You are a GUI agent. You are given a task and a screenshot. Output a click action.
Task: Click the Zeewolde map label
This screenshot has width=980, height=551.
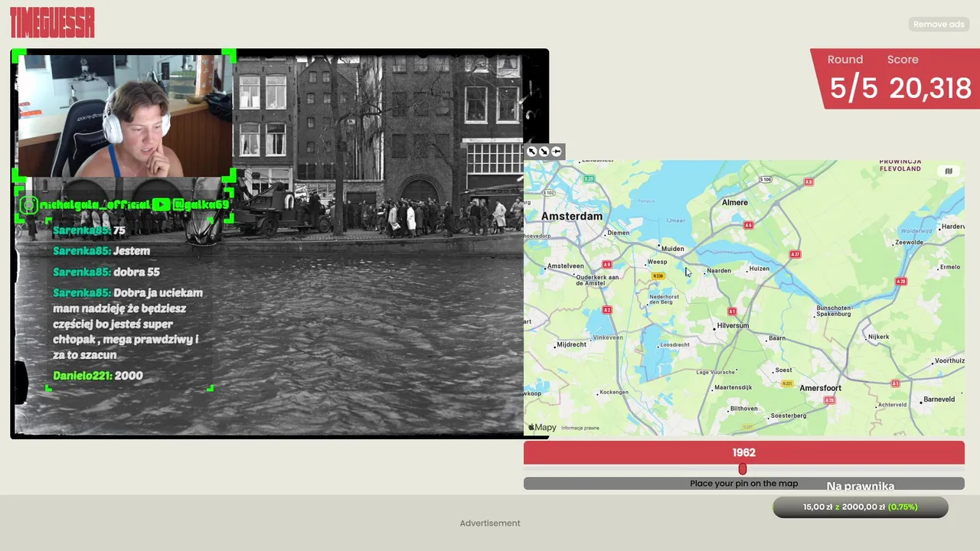pos(909,243)
